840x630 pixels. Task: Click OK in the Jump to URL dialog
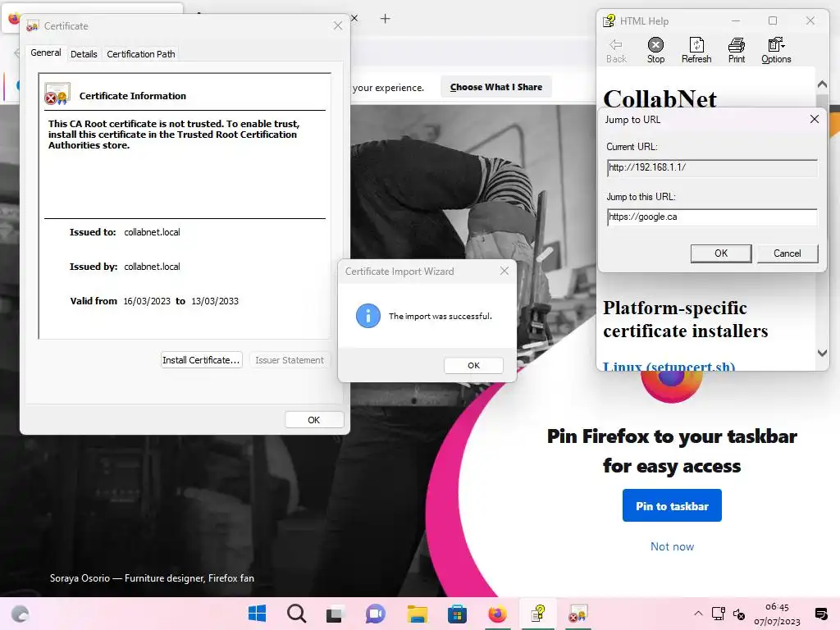click(721, 253)
